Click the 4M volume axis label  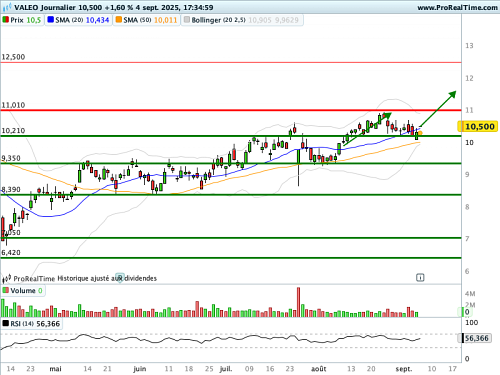470,294
